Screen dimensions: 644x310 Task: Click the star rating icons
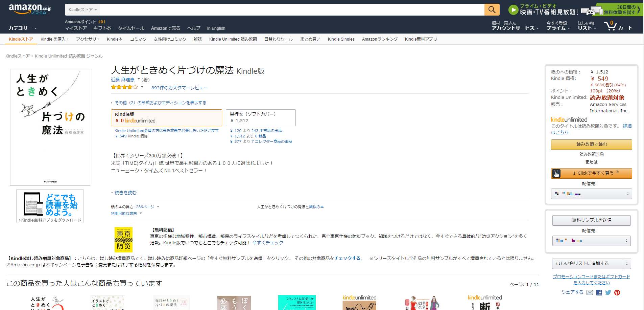[124, 87]
